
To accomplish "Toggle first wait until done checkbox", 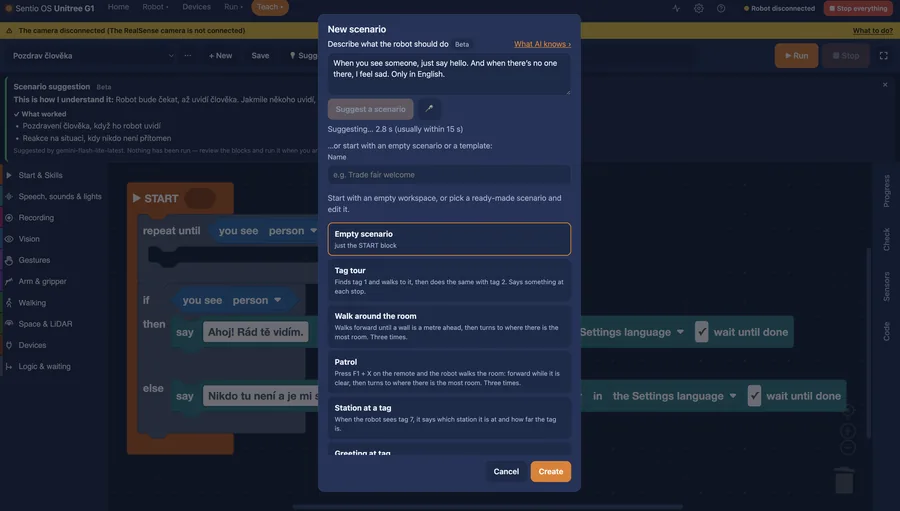I will (701, 332).
